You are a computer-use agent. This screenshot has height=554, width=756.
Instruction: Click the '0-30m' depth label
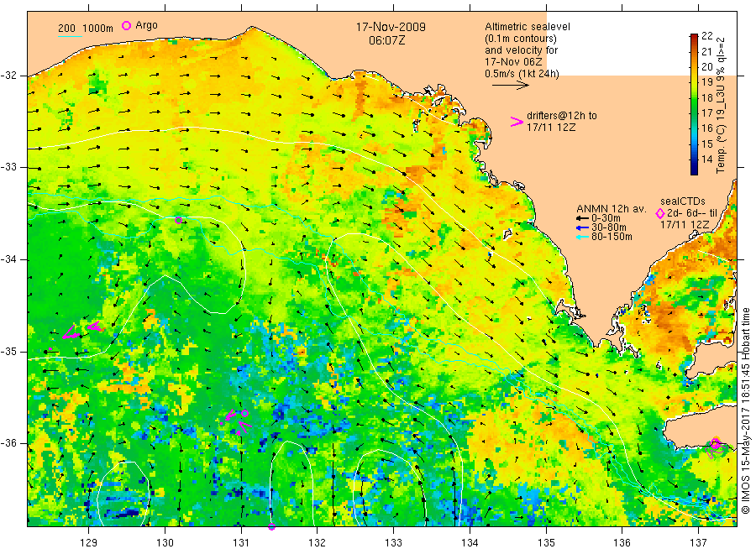tap(606, 218)
